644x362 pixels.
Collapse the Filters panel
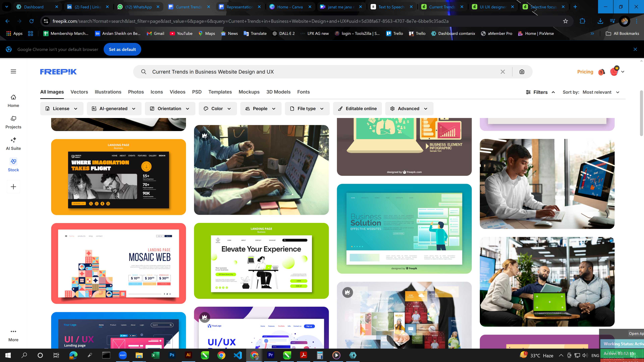click(540, 92)
